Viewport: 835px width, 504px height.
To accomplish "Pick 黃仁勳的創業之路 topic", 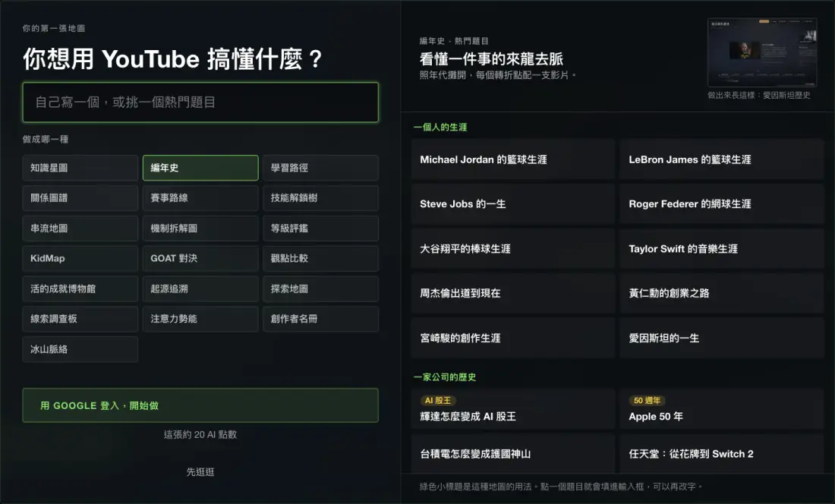I will [x=722, y=293].
